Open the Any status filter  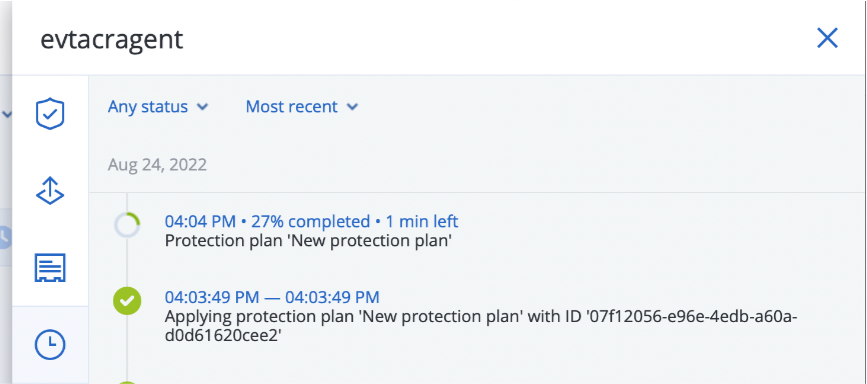(x=158, y=106)
